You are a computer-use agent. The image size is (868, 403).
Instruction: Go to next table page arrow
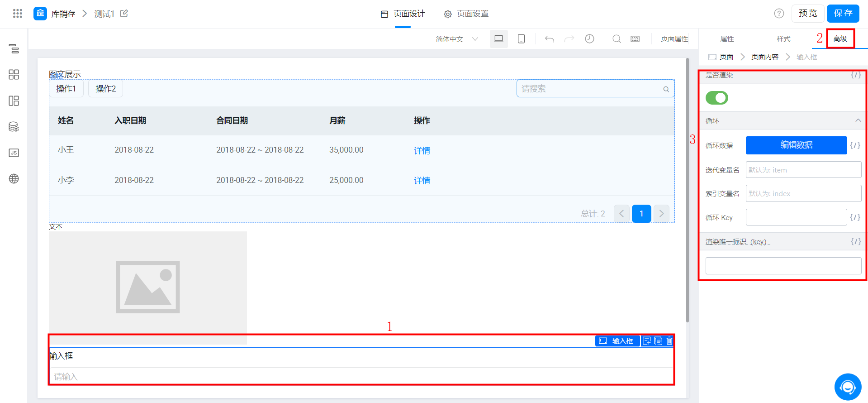click(661, 214)
